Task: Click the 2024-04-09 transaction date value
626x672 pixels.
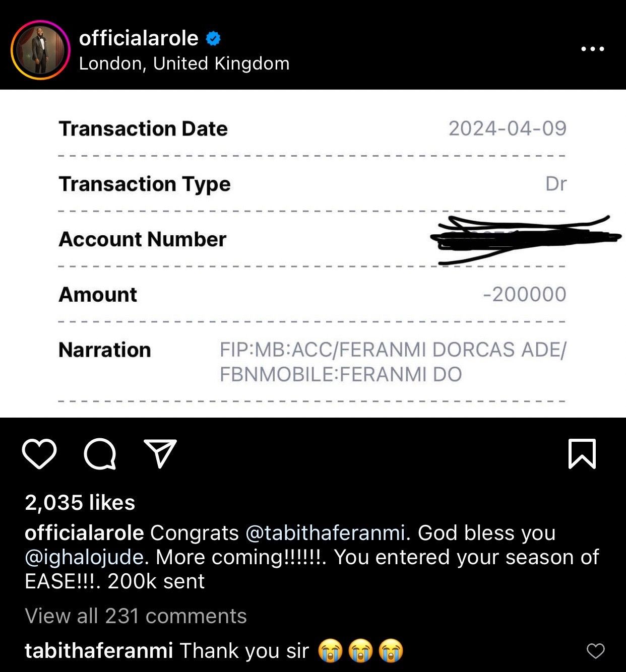Action: point(507,128)
